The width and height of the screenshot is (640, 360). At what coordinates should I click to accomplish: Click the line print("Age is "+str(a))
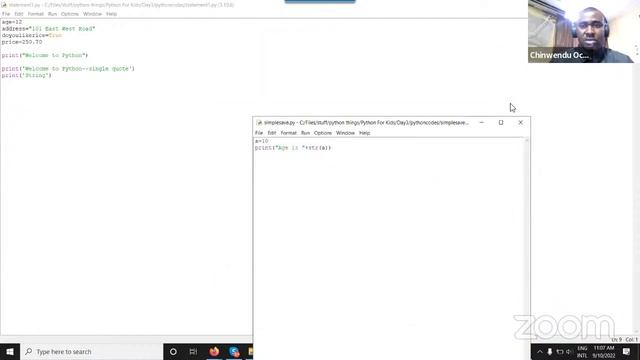(x=293, y=148)
